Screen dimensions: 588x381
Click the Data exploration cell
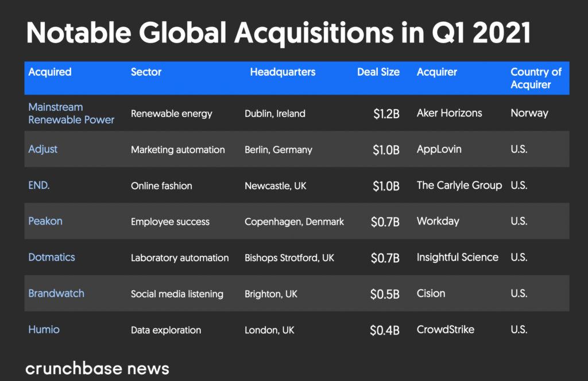pyautogui.click(x=166, y=330)
